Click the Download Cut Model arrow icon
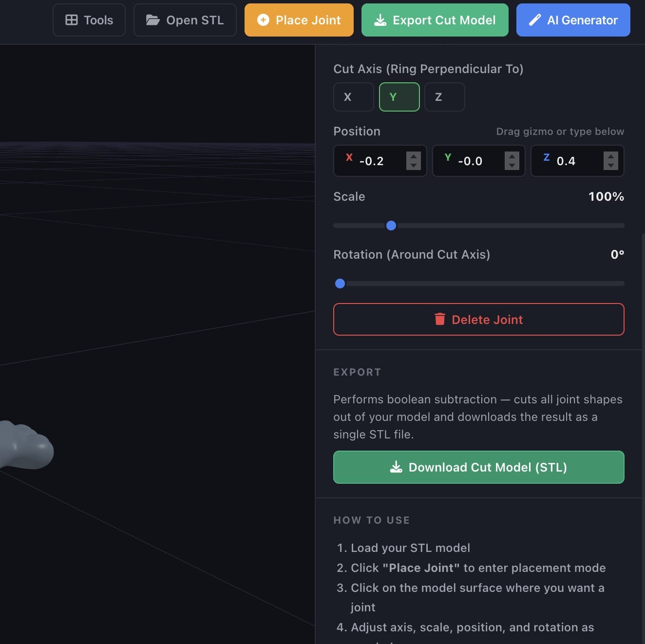The height and width of the screenshot is (644, 645). click(x=396, y=467)
